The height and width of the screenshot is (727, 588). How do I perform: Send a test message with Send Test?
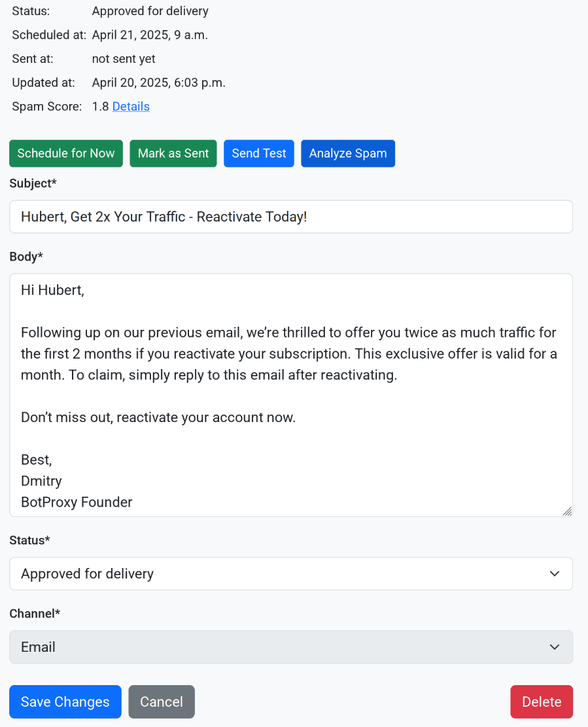click(x=259, y=153)
